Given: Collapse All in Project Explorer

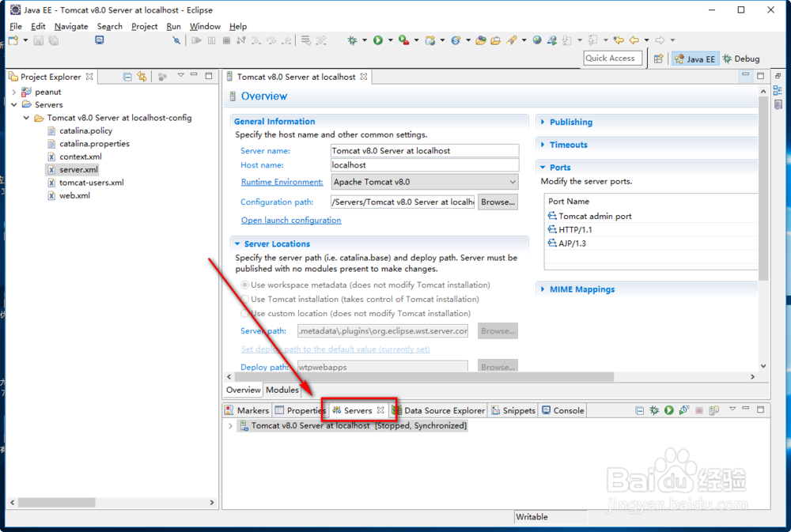Looking at the screenshot, I should (127, 77).
